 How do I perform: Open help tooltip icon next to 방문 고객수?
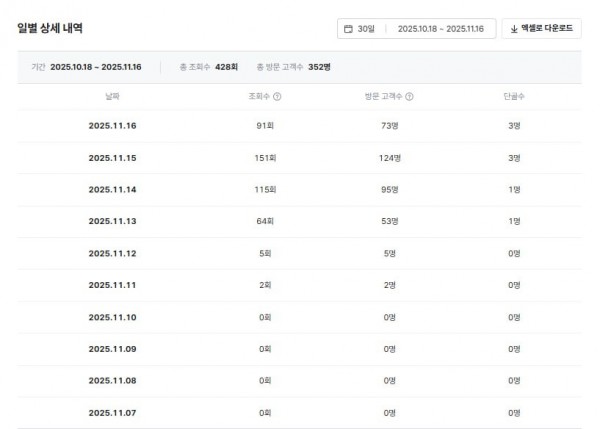pyautogui.click(x=410, y=97)
